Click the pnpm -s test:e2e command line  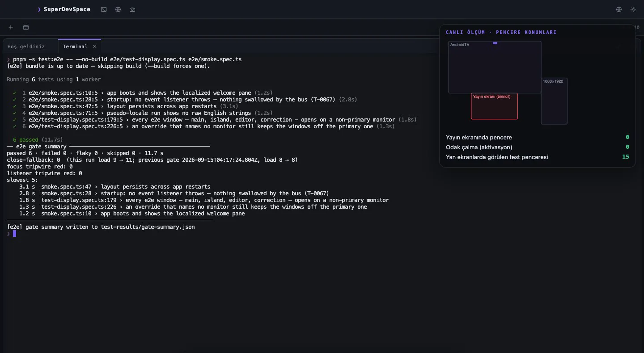[124, 59]
